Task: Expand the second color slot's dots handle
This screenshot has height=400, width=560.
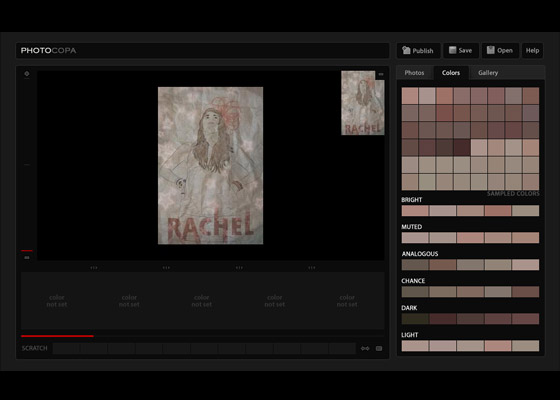Action: (166, 268)
